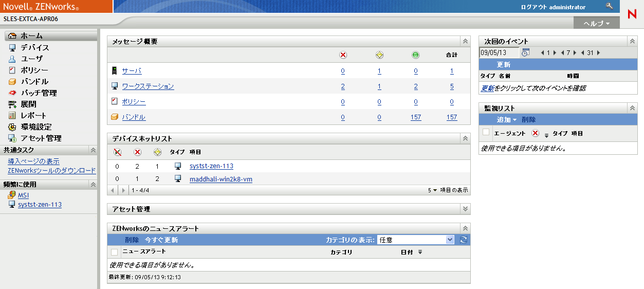
Task: Click the bundle total count 157
Action: pyautogui.click(x=452, y=117)
